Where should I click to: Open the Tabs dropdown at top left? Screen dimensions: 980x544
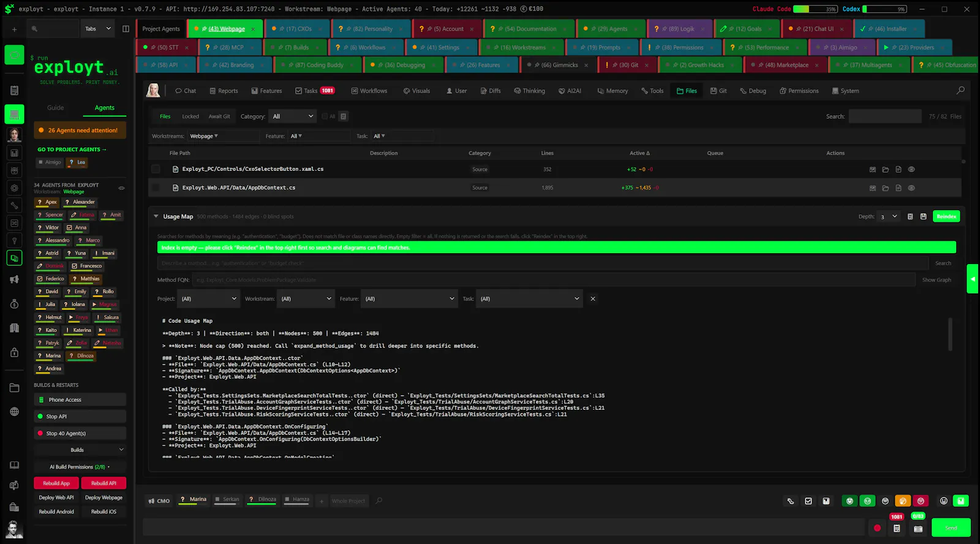click(x=98, y=29)
